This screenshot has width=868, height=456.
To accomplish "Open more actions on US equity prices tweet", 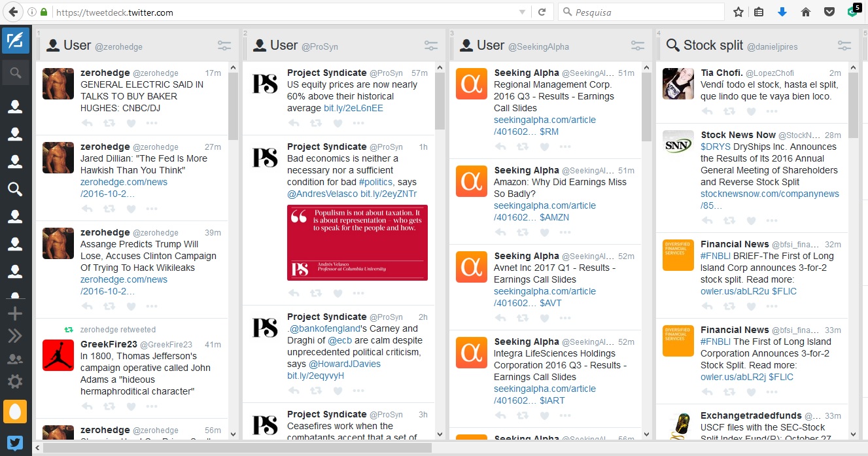I will [x=358, y=123].
